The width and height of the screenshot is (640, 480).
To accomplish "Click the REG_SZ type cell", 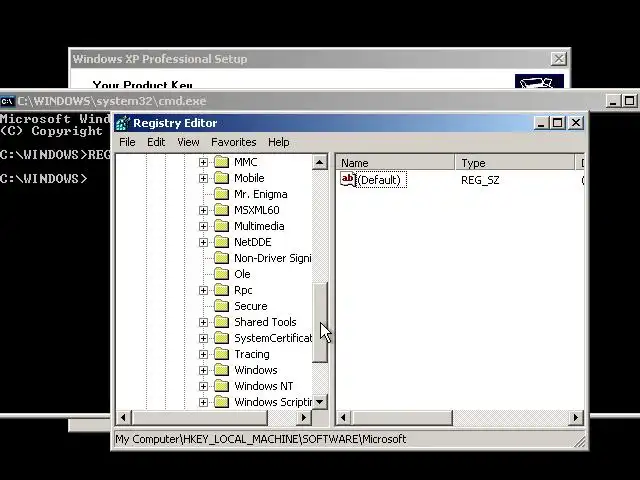I will tap(480, 180).
